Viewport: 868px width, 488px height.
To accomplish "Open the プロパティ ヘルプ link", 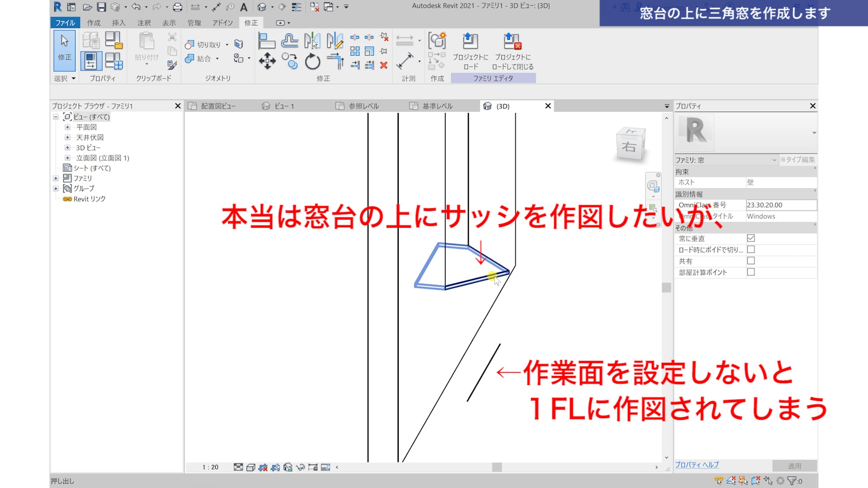I will [x=697, y=465].
